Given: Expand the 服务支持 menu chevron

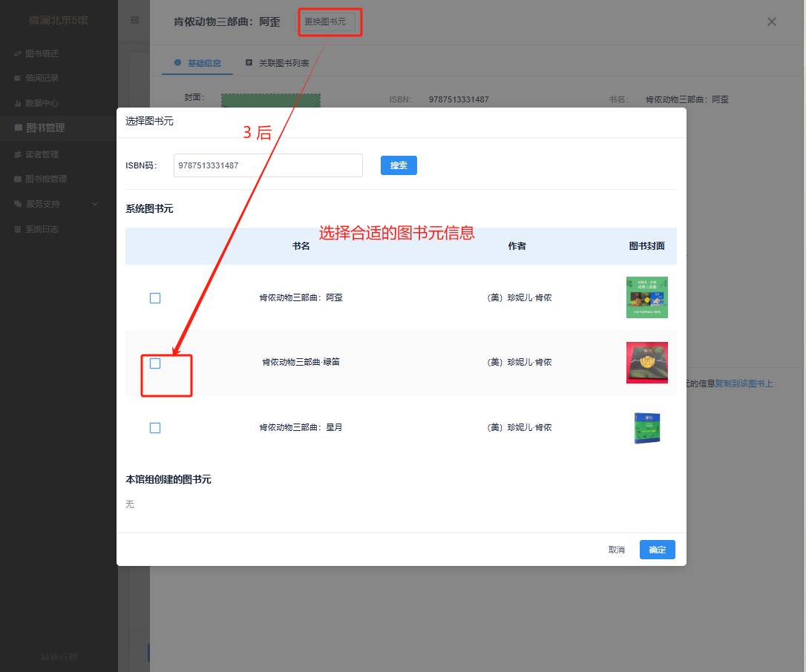Looking at the screenshot, I should 95,204.
